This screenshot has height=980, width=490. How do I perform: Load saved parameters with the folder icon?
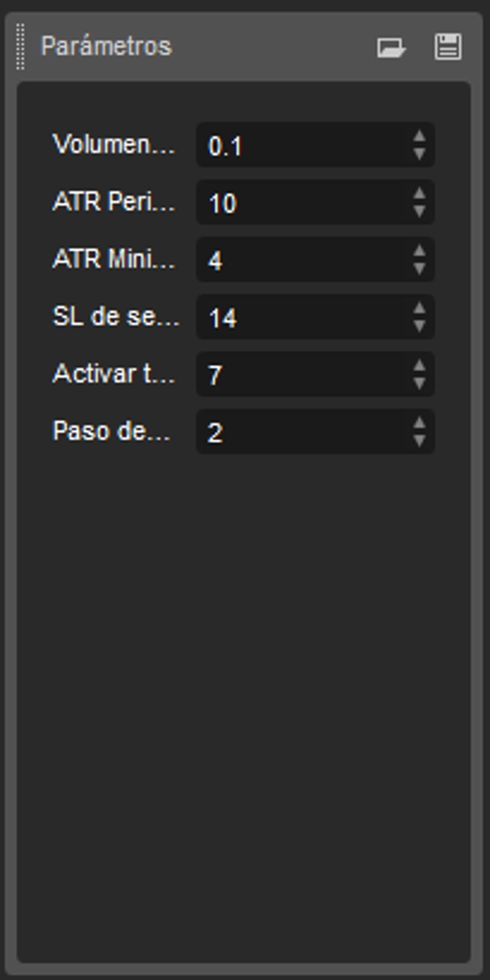pos(390,47)
